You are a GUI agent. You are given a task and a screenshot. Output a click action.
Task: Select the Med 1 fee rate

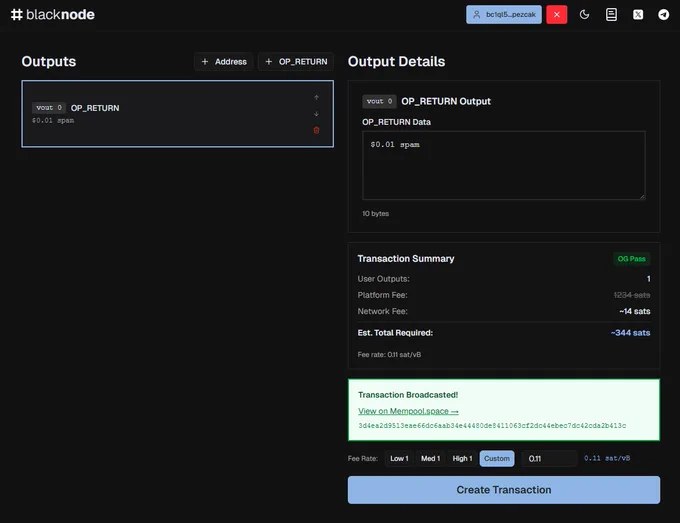(x=430, y=458)
